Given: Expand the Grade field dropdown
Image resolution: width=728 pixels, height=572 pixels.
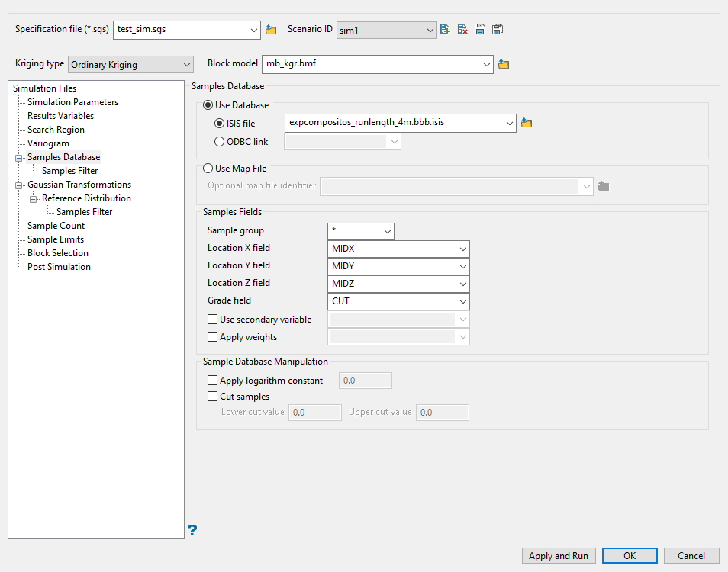Looking at the screenshot, I should click(462, 301).
